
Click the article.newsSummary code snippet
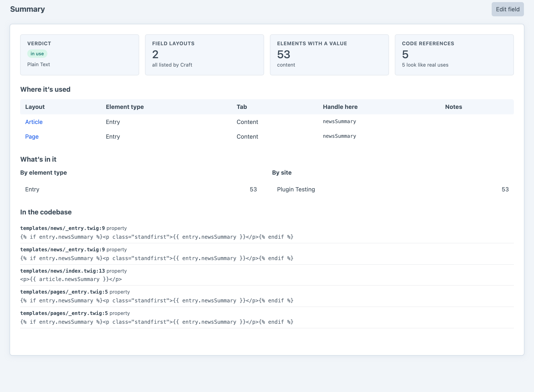(71, 279)
